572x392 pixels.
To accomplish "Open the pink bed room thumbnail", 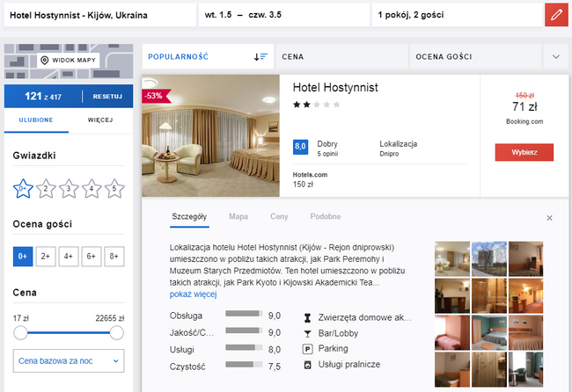I will pyautogui.click(x=452, y=333).
